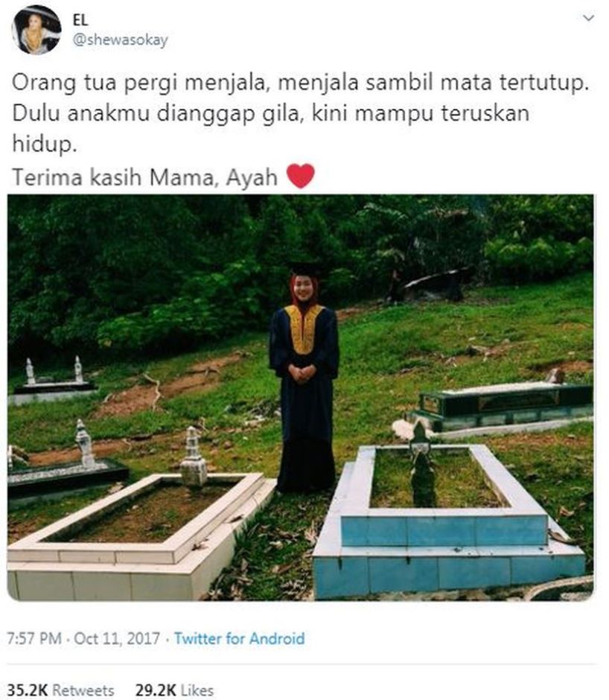The image size is (609, 700).
Task: View the 29.2K Likes list
Action: 174,690
